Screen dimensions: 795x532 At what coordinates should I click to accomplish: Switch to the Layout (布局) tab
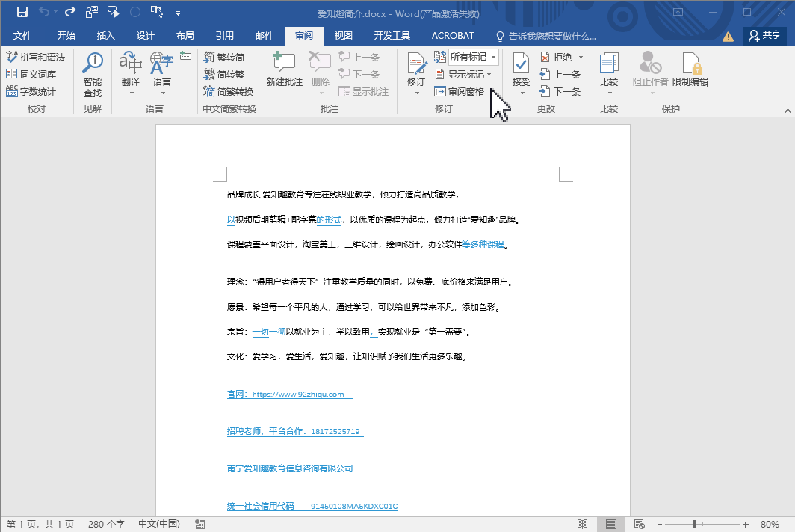(185, 36)
